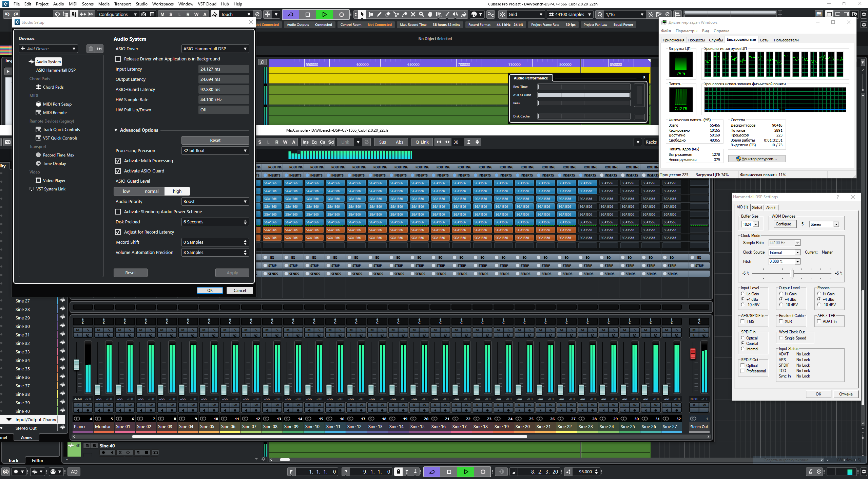Viewport: 868px width, 479px height.
Task: Uncheck Activate ASIO-Guard checkbox
Action: coord(118,171)
